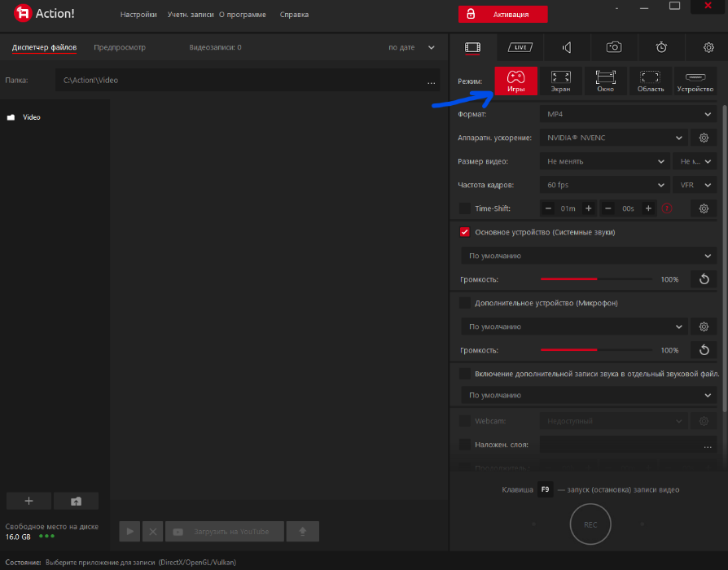728x570 pixels.
Task: Open the Настройки menu
Action: [138, 15]
